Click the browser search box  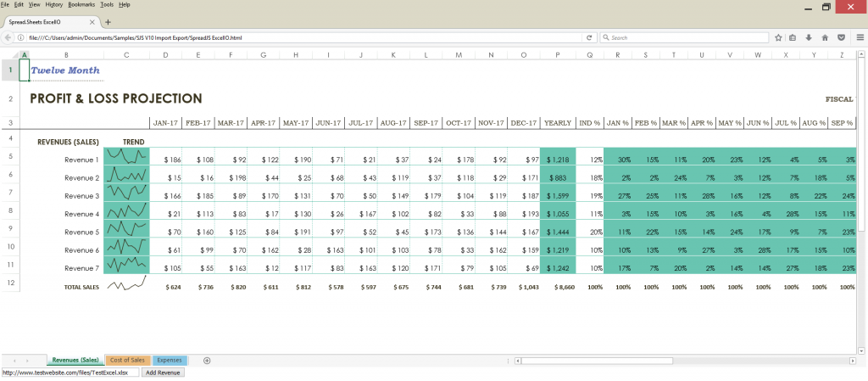tap(683, 38)
